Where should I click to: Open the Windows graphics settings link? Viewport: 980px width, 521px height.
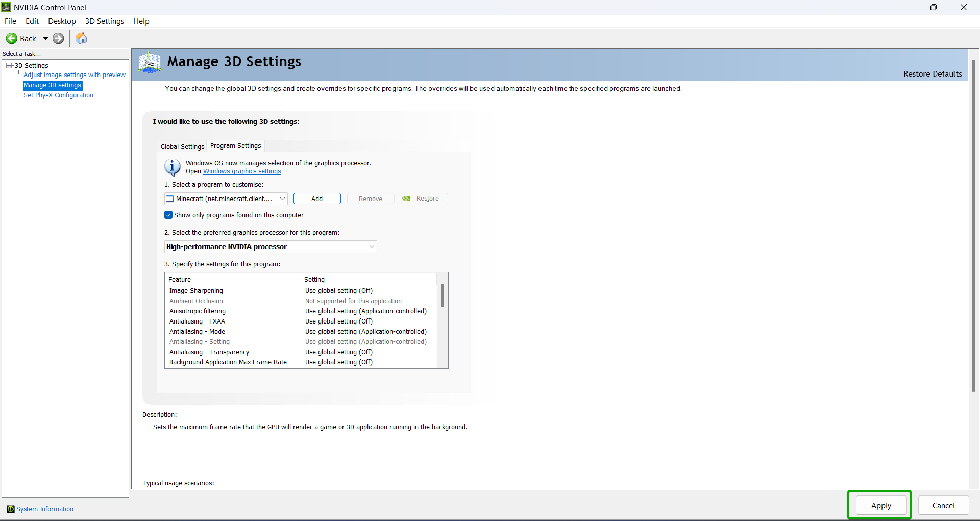pos(242,171)
